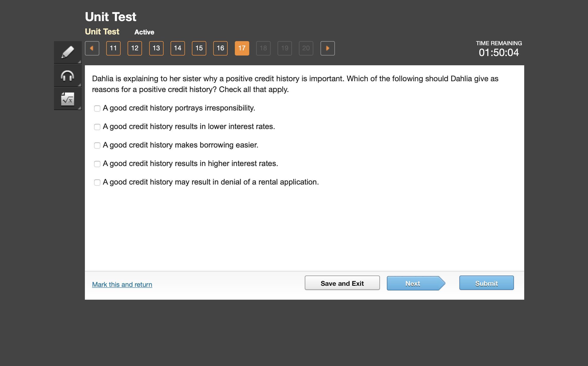The width and height of the screenshot is (588, 366).
Task: Click the previous questions left arrow
Action: point(92,48)
